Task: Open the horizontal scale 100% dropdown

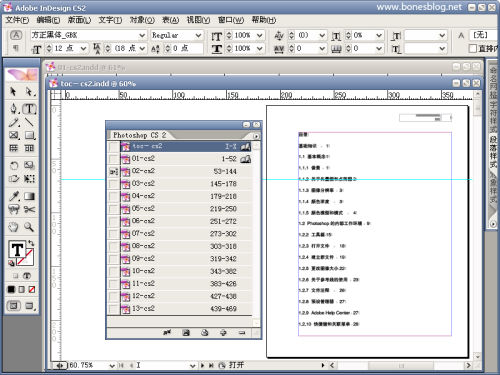Action: pyautogui.click(x=260, y=49)
